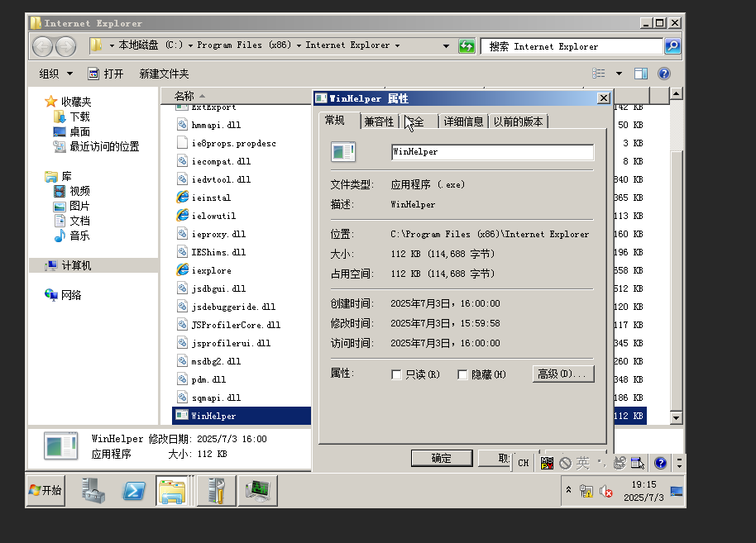
Task: Click the IME help icon in language bar
Action: 661,463
